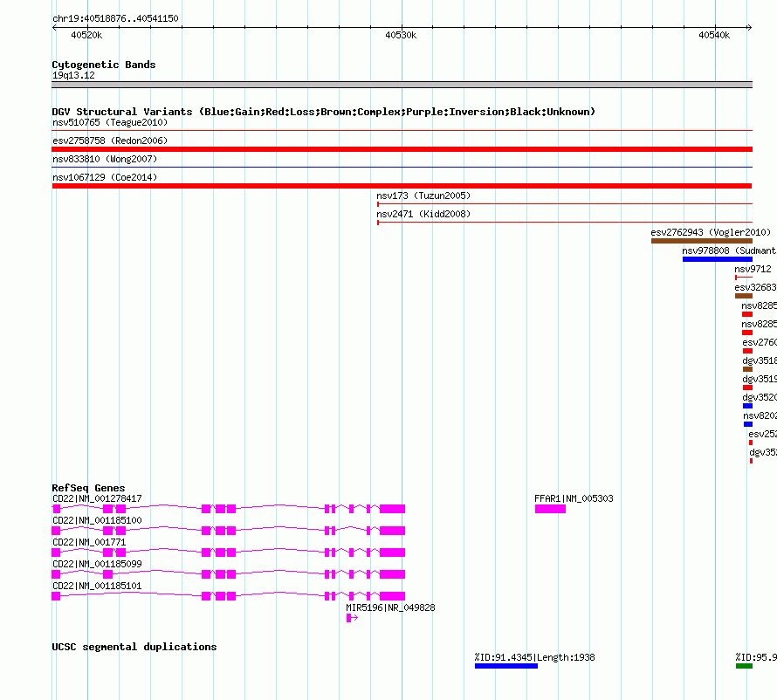
Task: Select the blue segmental duplication bar %ID:91.4345
Action: tap(506, 666)
